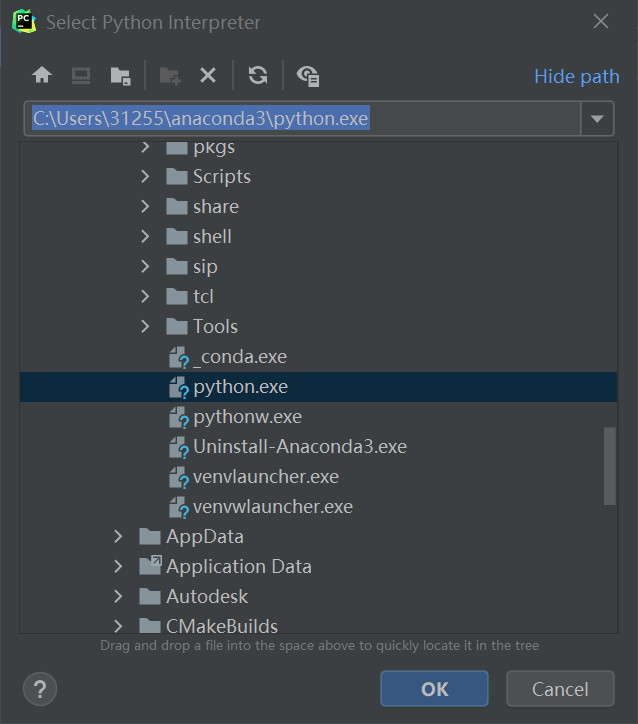Expand the sip folder
Image resolution: width=638 pixels, height=724 pixels.
[x=145, y=266]
